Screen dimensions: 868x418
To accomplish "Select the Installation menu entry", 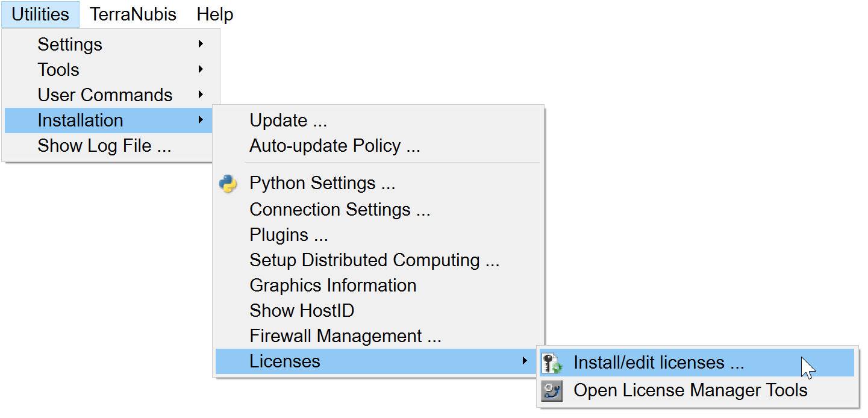I will point(80,120).
